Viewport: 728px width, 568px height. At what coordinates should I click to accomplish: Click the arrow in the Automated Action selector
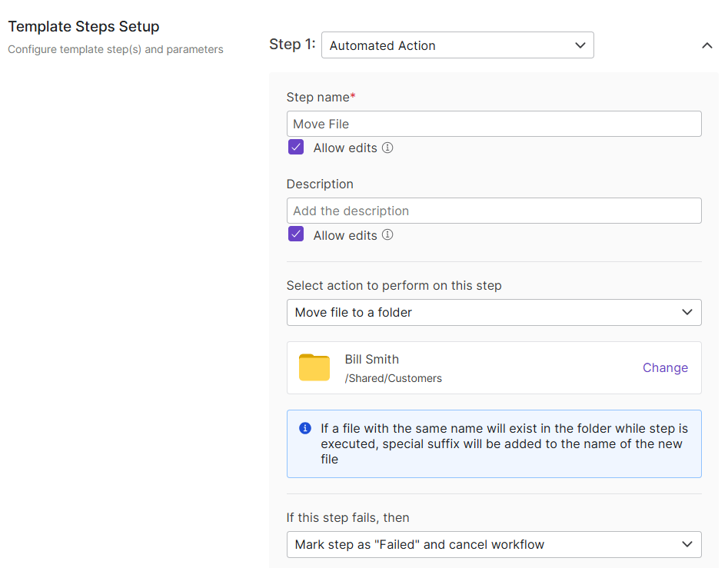coord(580,45)
